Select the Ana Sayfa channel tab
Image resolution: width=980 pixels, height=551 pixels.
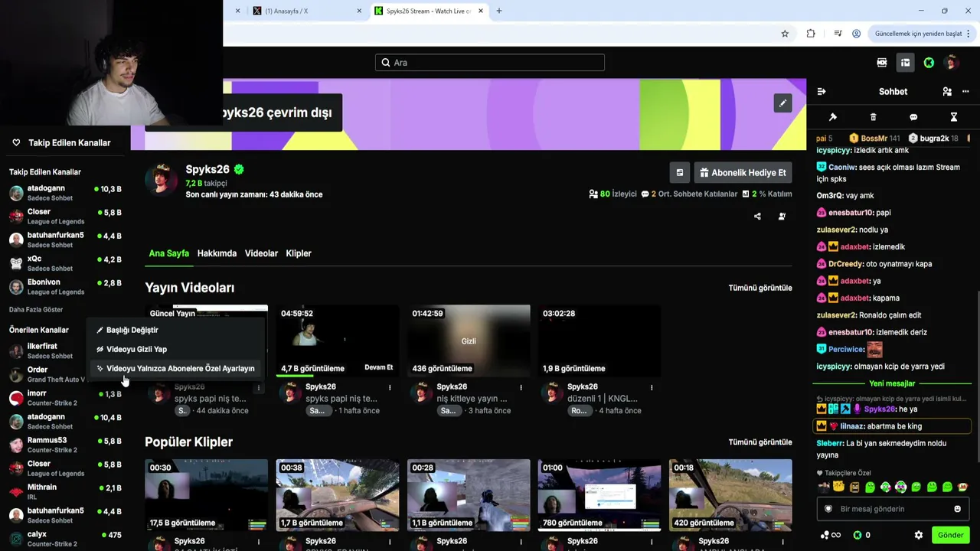(169, 253)
